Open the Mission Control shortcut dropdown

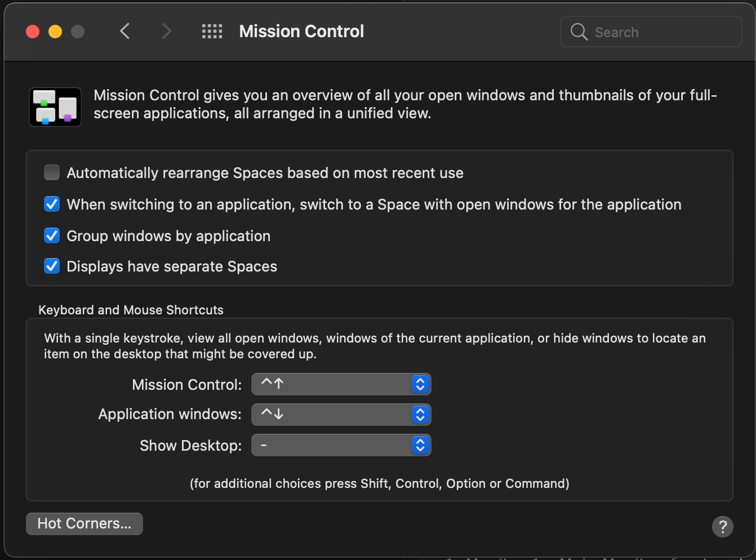(341, 384)
